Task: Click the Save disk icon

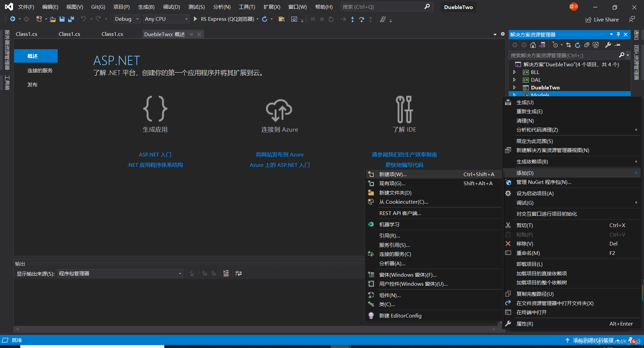Action: point(62,19)
